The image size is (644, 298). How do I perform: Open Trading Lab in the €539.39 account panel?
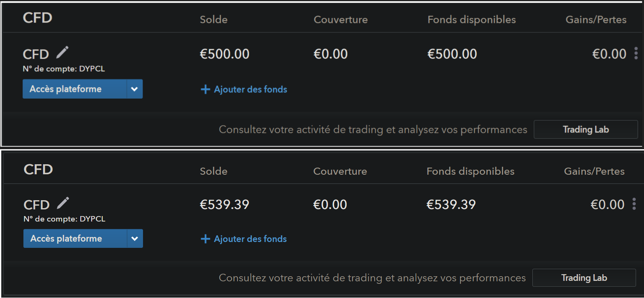coord(584,278)
